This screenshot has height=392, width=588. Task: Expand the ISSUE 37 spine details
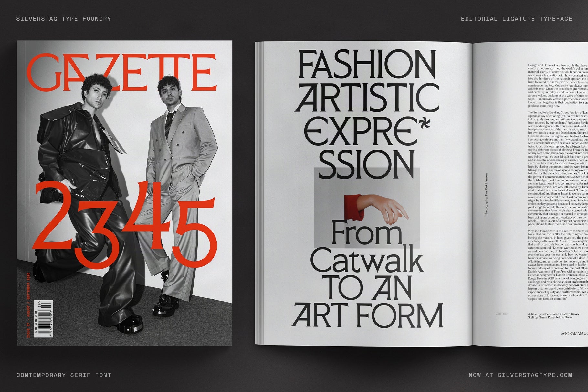(x=28, y=304)
